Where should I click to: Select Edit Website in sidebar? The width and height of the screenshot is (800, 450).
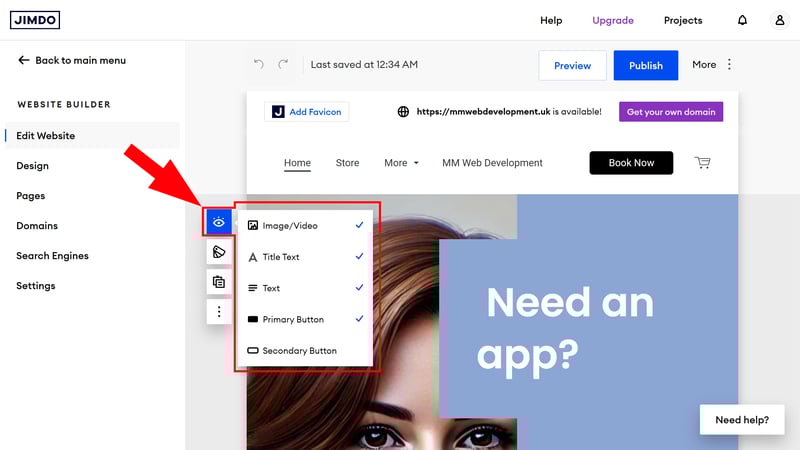click(92, 136)
